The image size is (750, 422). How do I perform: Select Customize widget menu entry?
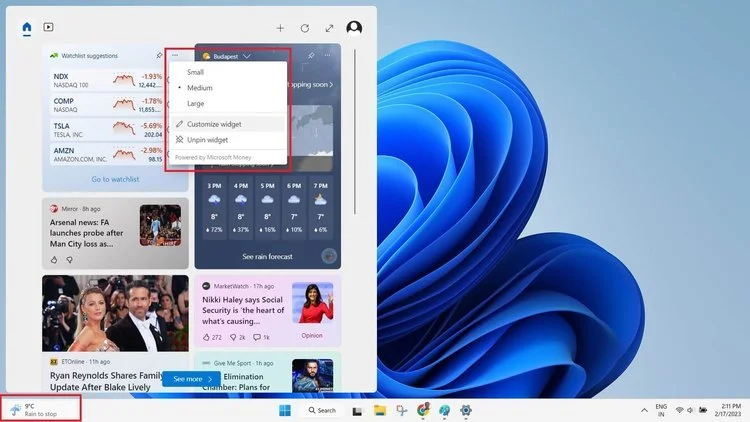click(228, 124)
